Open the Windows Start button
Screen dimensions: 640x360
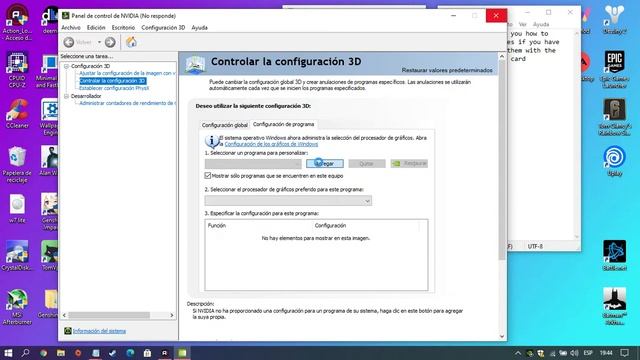[x=8, y=353]
